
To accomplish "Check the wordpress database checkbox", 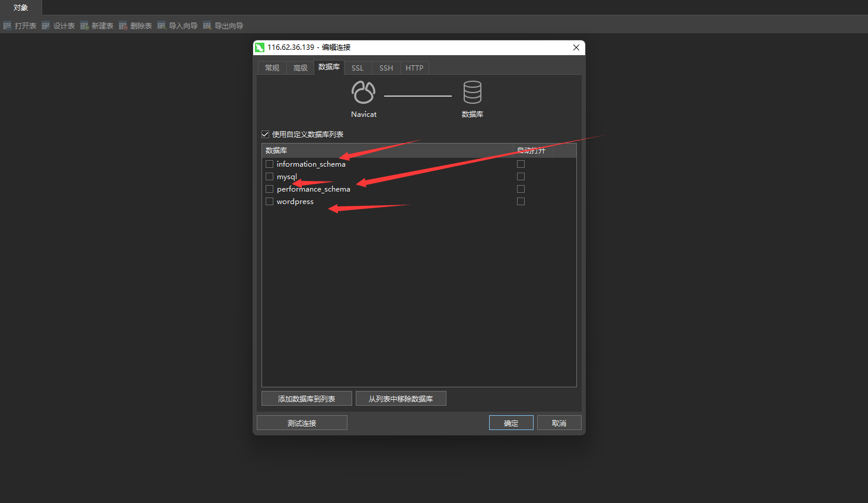I will click(269, 201).
